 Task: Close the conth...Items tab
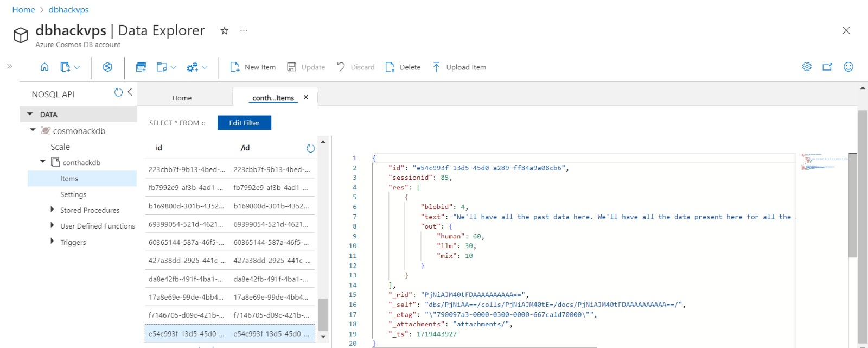click(x=306, y=97)
